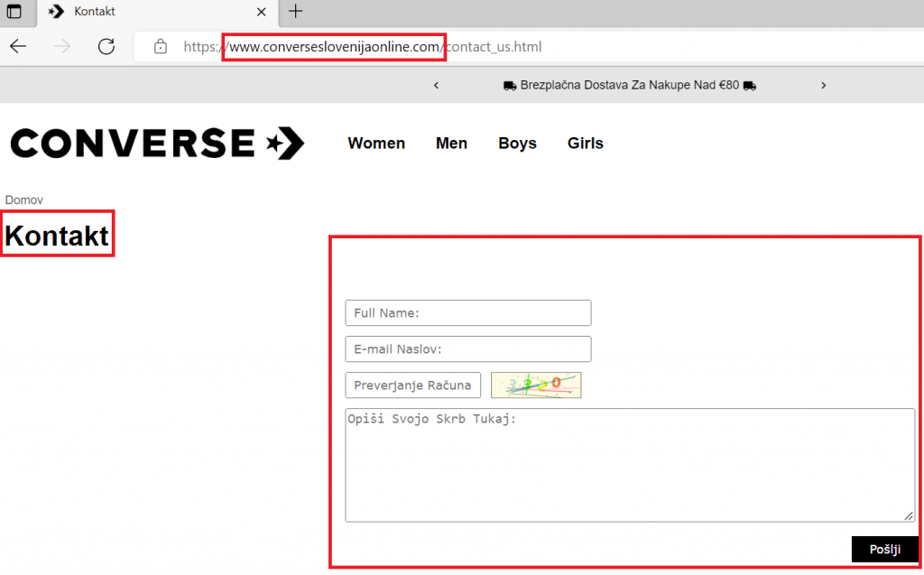The image size is (924, 575).
Task: Focus the Full Name field
Action: [467, 313]
